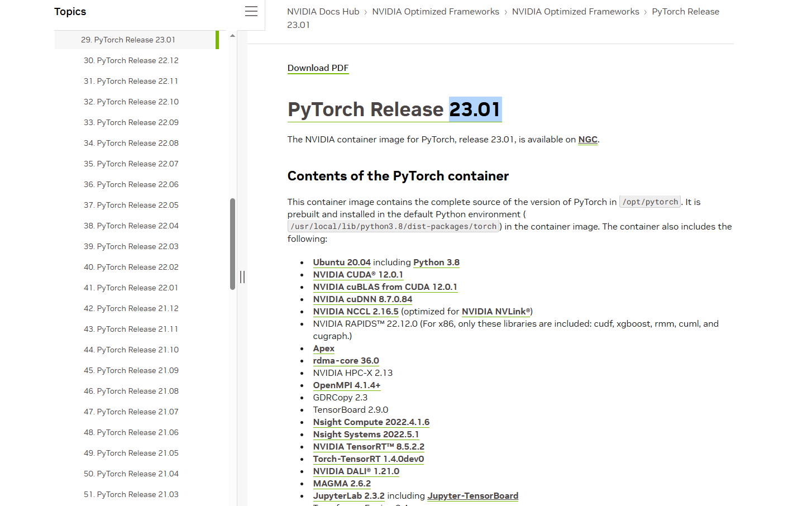Viewport: 812px width, 506px height.
Task: Open NVIDIA cuBLAS from CUDA 12.0.1 link
Action: point(385,287)
